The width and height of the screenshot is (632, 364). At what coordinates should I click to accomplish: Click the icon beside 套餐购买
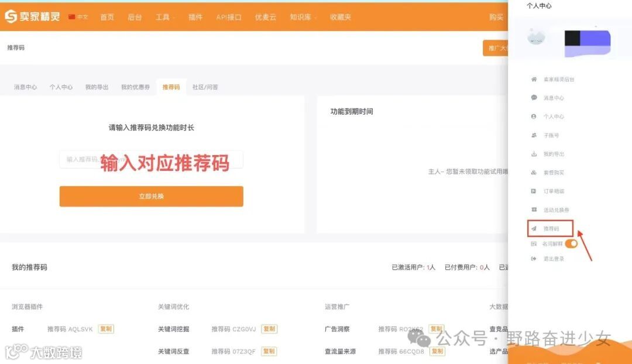(534, 173)
